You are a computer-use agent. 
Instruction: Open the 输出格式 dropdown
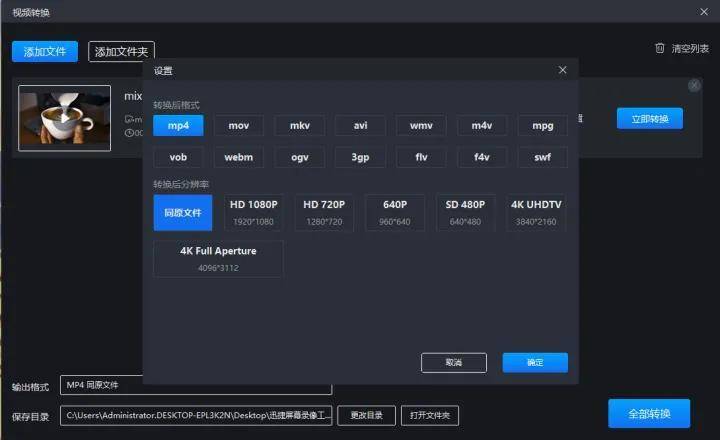[x=196, y=385]
